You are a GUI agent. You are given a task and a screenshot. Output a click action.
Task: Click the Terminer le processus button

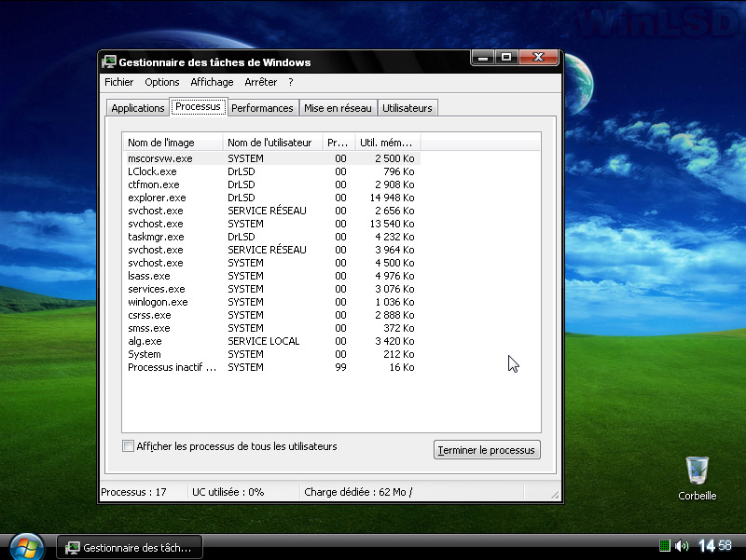[487, 450]
